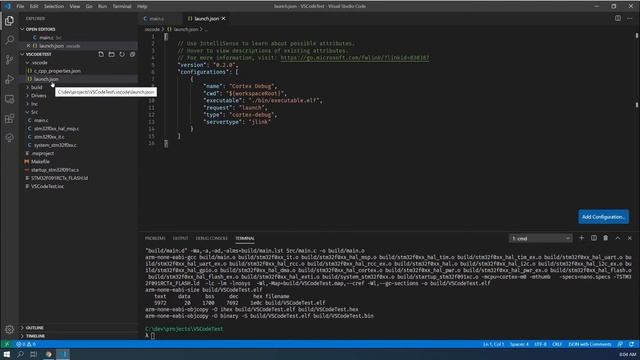Screen dimensions: 640x360
Task: Click the Add Configuration button
Action: [603, 217]
